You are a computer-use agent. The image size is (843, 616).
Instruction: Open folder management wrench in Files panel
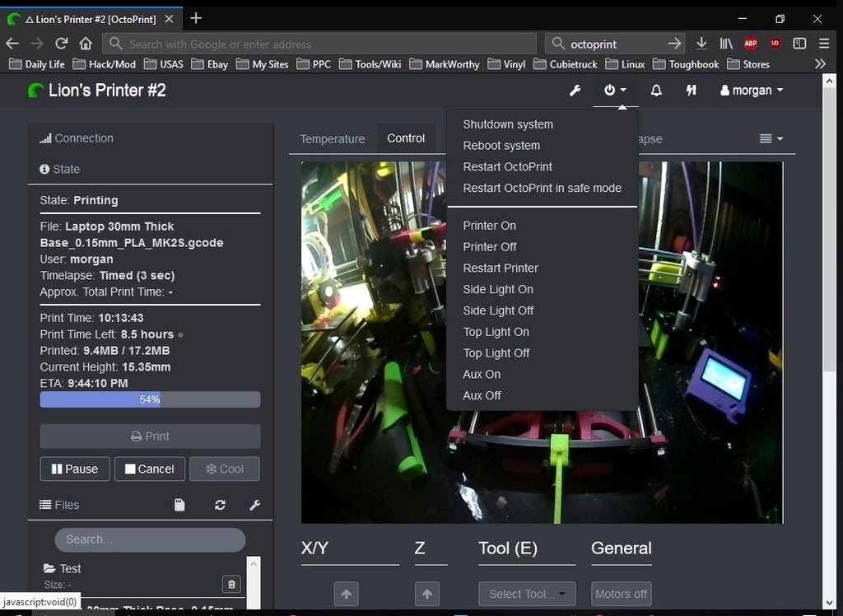[x=255, y=505]
